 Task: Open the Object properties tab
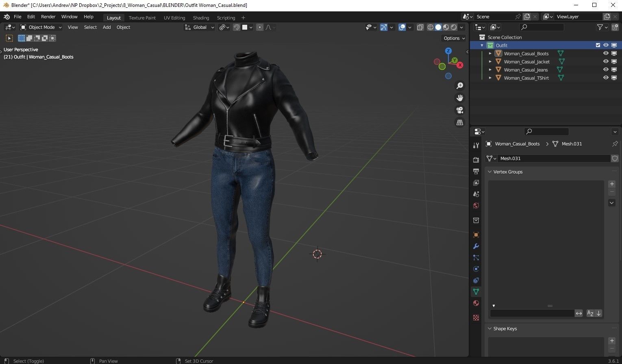(x=476, y=235)
